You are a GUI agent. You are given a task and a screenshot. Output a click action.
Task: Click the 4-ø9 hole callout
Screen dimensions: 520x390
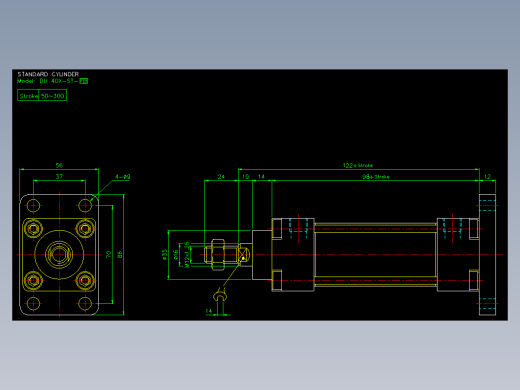pyautogui.click(x=122, y=177)
